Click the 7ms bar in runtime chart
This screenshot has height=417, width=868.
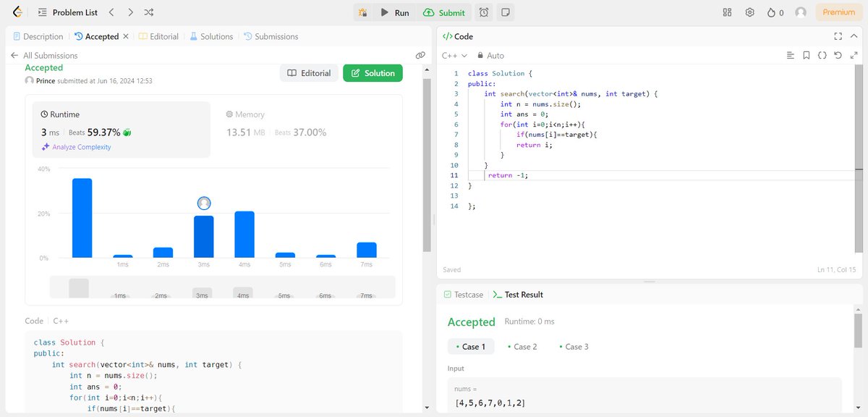pos(367,250)
